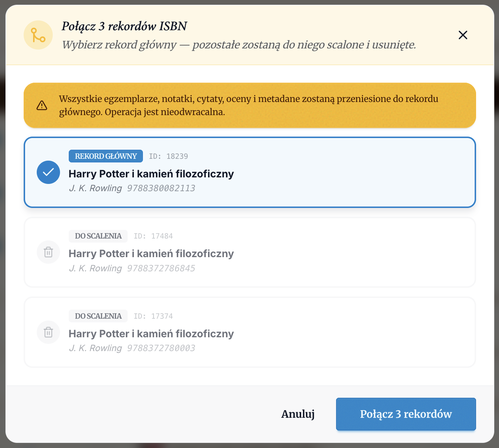Confirm with Połącz 3 rekordów button
The width and height of the screenshot is (499, 448).
(x=406, y=414)
